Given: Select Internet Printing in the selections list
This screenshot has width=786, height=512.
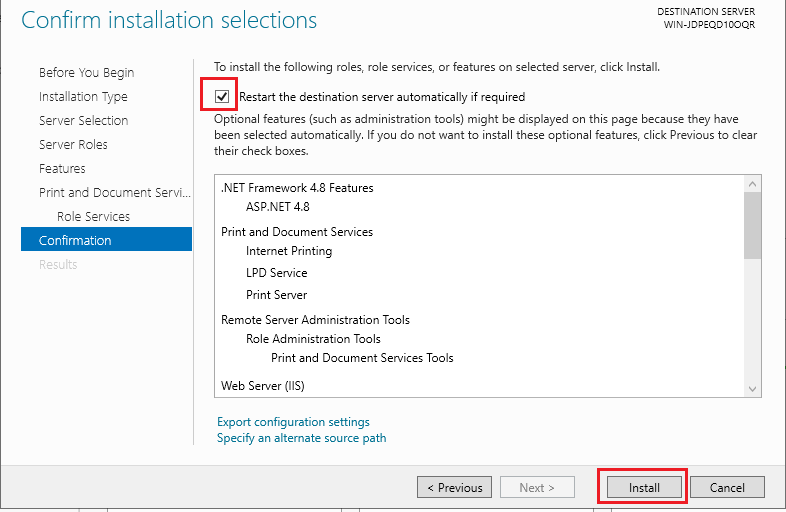Looking at the screenshot, I should 289,251.
